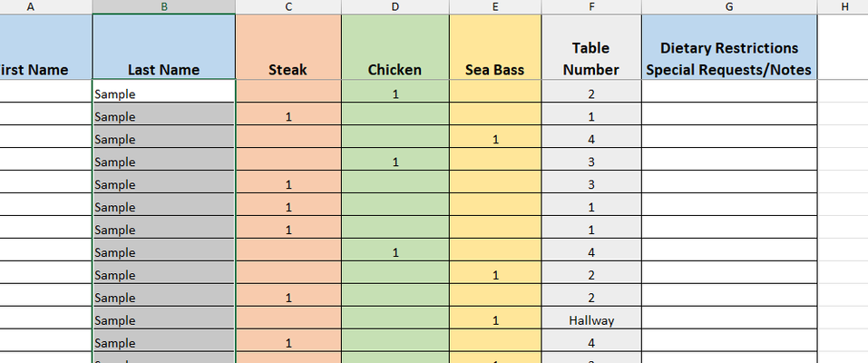Click the Table Number header cell

point(591,46)
